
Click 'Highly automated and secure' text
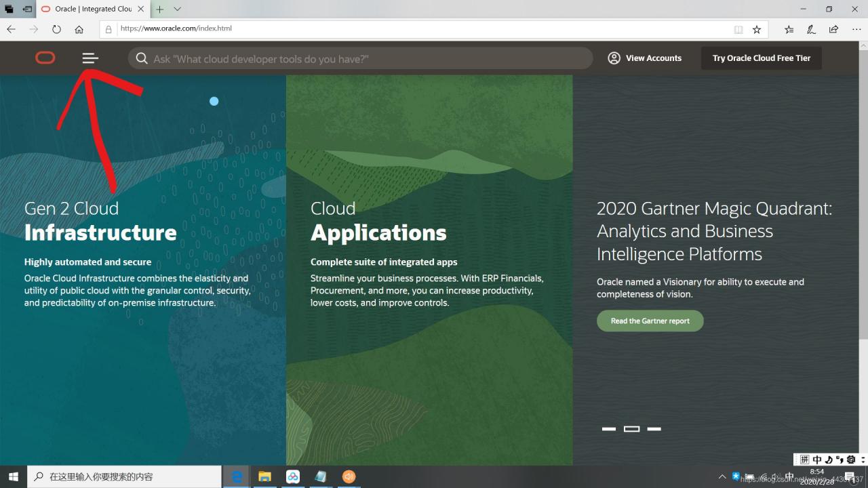(88, 262)
